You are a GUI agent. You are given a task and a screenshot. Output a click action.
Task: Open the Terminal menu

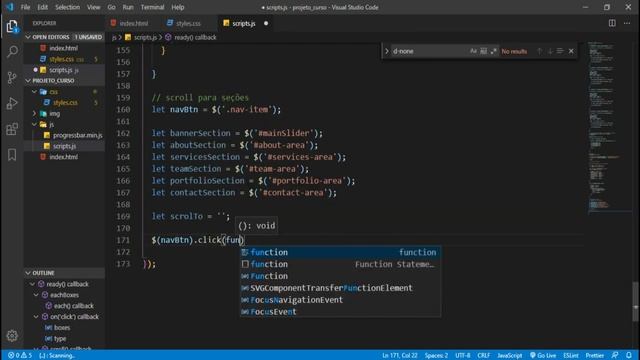(x=152, y=7)
